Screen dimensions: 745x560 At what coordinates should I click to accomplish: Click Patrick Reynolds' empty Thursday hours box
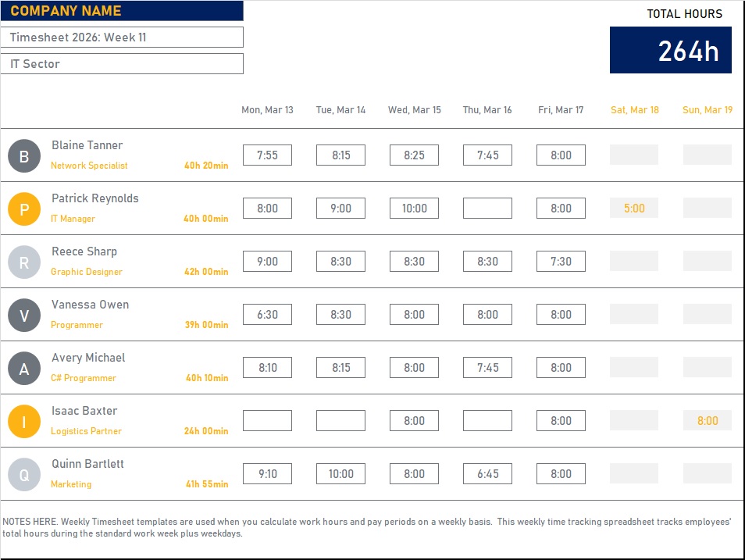pos(487,209)
